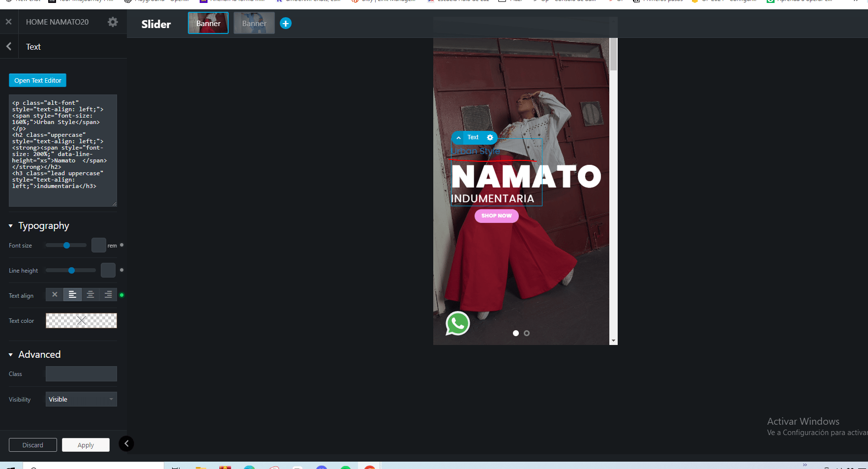Screen dimensions: 868x469
Task: Click the Class input field
Action: (x=81, y=374)
